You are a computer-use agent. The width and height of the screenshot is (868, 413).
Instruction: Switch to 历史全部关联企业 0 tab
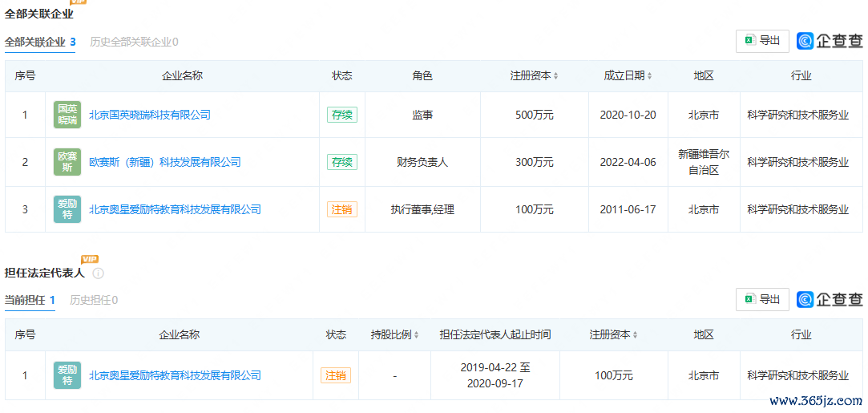click(134, 42)
